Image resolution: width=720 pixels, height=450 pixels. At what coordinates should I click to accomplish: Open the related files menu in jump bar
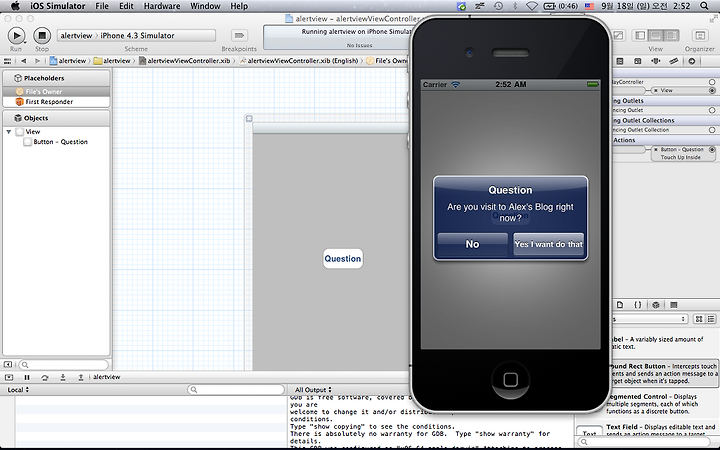pos(7,61)
